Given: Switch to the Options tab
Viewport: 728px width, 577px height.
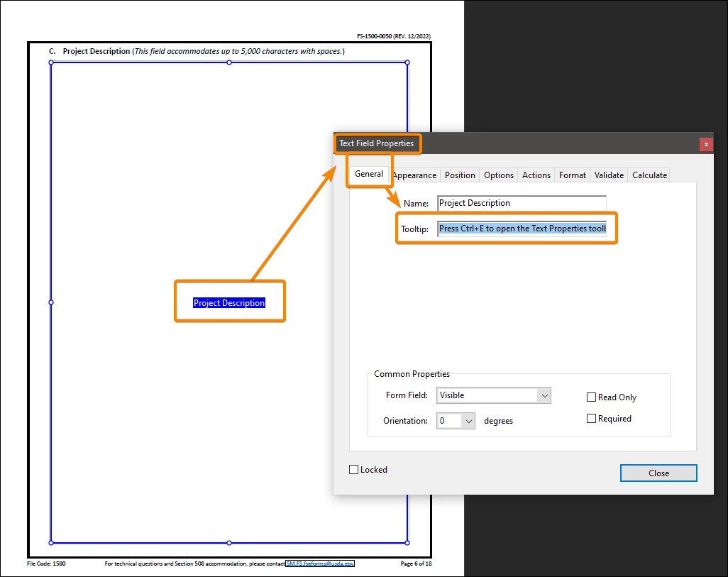Looking at the screenshot, I should 499,175.
